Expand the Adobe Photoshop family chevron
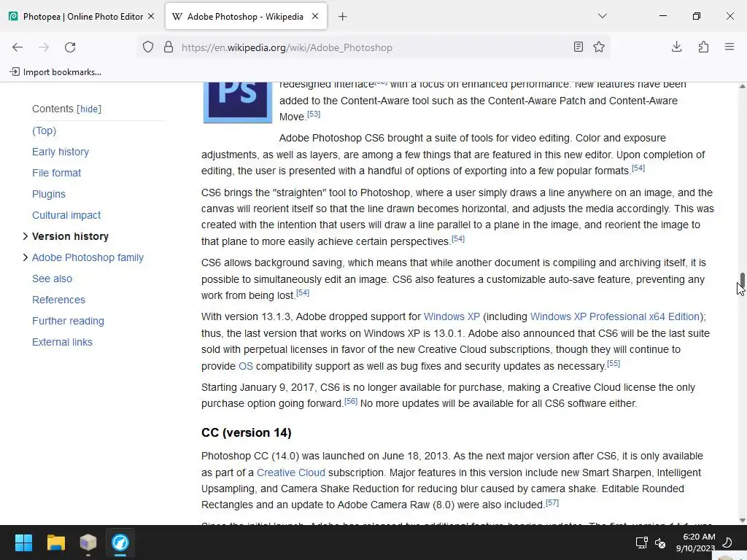Image resolution: width=747 pixels, height=560 pixels. (x=26, y=257)
